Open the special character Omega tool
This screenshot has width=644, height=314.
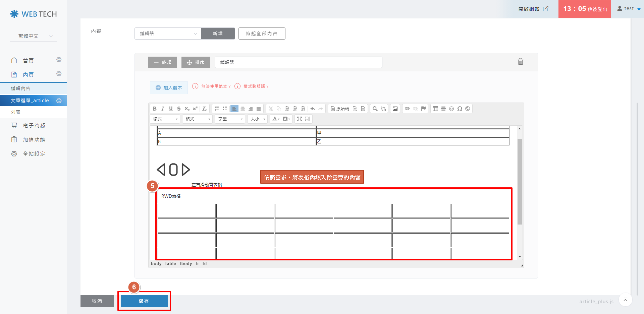click(x=460, y=109)
